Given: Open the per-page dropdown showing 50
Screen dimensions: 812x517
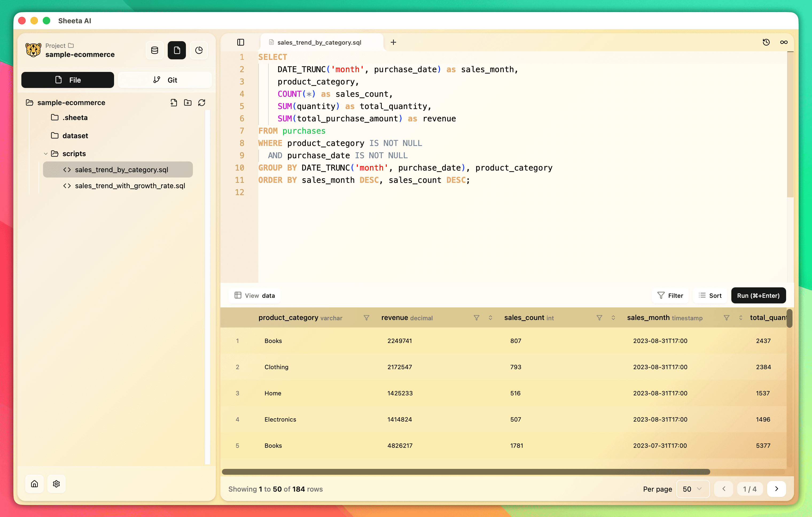Looking at the screenshot, I should 693,489.
